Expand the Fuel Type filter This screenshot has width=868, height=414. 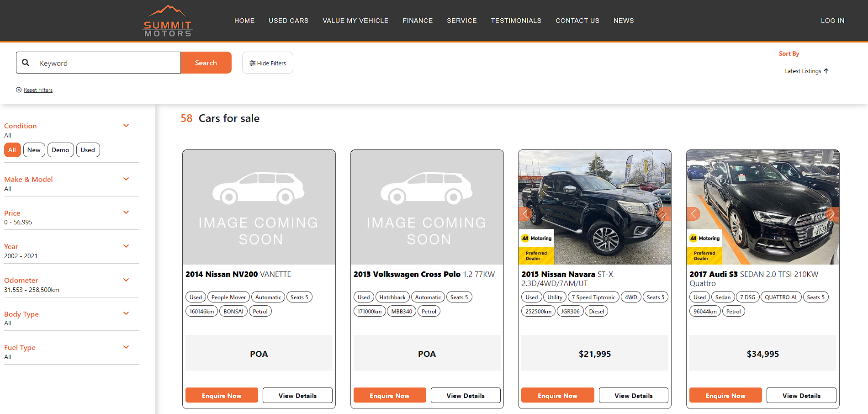pos(126,347)
